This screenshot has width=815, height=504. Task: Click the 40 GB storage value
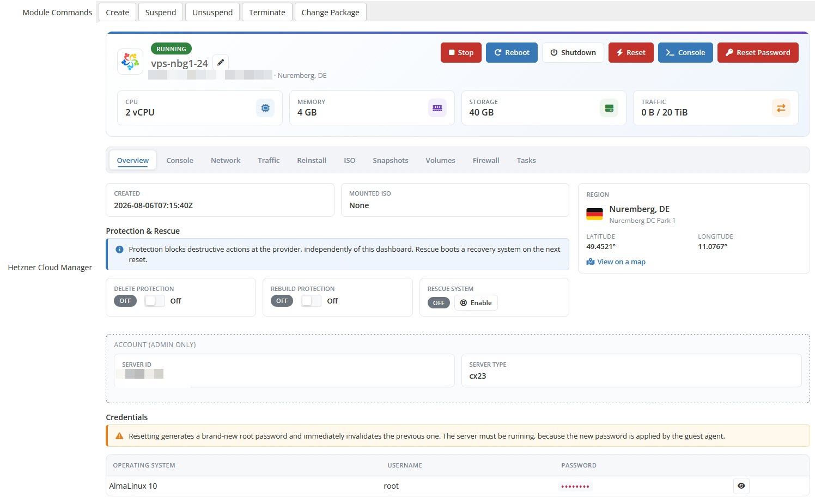(482, 112)
